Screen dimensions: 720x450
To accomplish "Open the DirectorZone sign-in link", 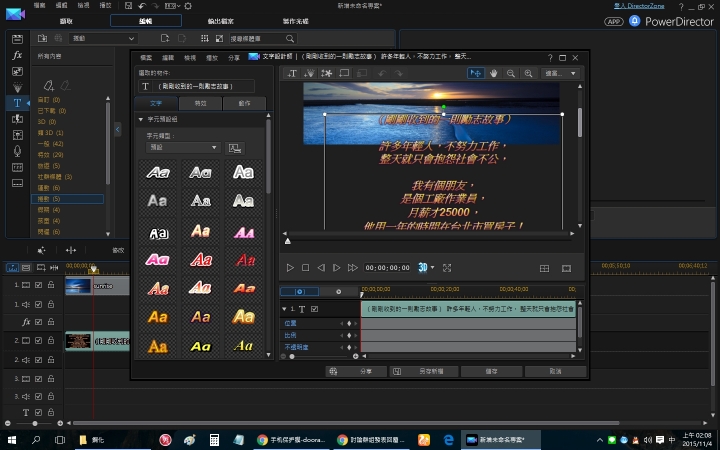I will 639,6.
